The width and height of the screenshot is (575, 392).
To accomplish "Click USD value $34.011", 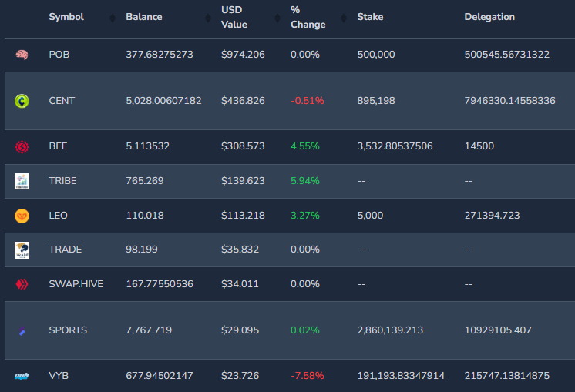I will pyautogui.click(x=240, y=284).
